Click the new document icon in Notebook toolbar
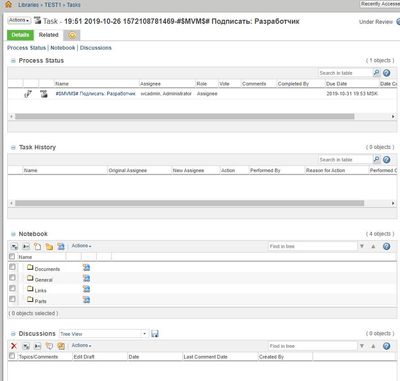This screenshot has width=400, height=381. point(38,246)
